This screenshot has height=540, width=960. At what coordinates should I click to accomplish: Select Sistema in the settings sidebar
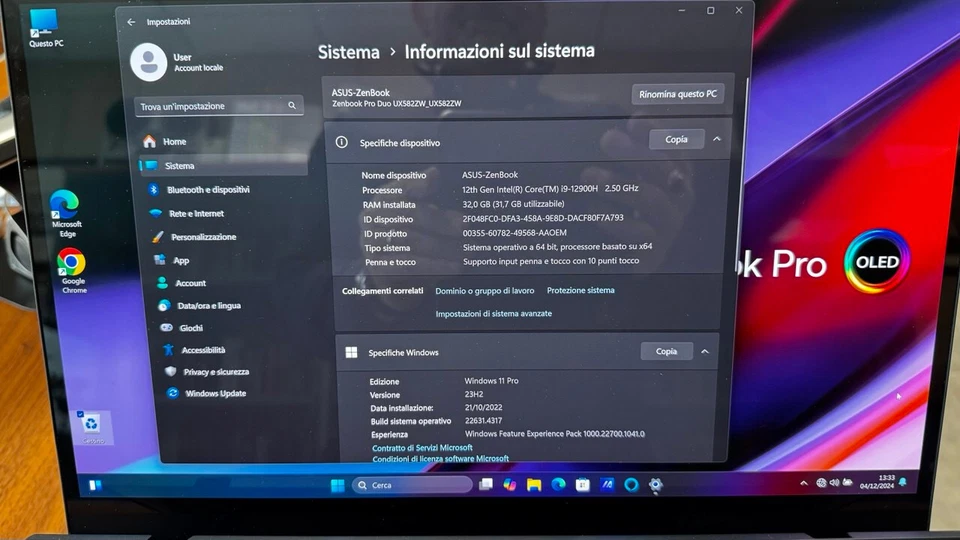[x=223, y=166]
